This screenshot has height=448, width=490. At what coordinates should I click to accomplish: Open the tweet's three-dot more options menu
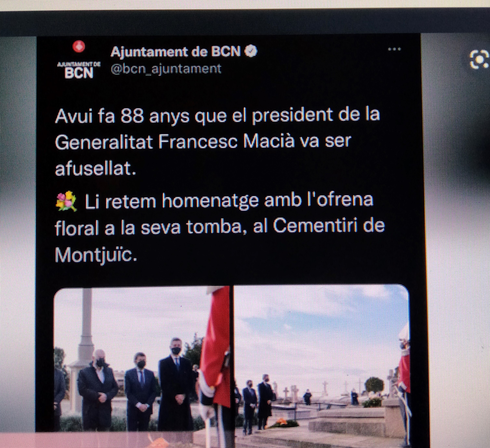click(394, 49)
